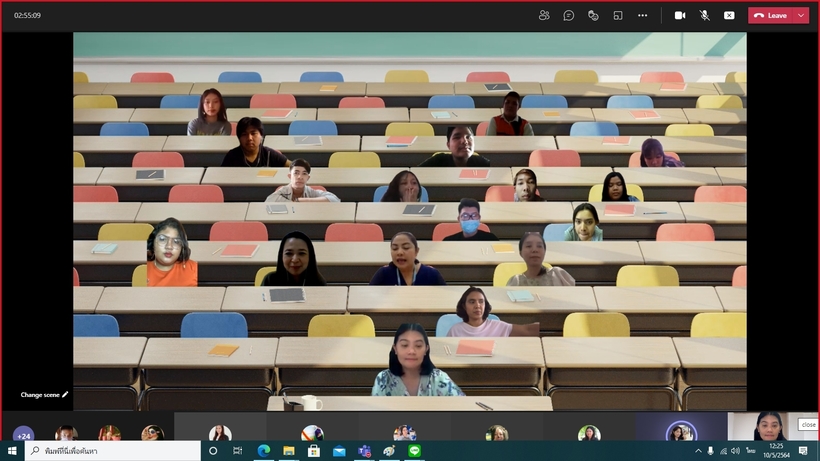Screen dimensions: 820x461
Task: Leave the meeting
Action: (x=771, y=15)
